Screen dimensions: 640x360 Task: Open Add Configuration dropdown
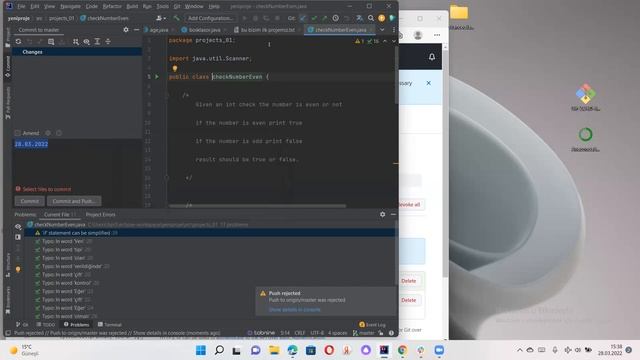[x=210, y=18]
